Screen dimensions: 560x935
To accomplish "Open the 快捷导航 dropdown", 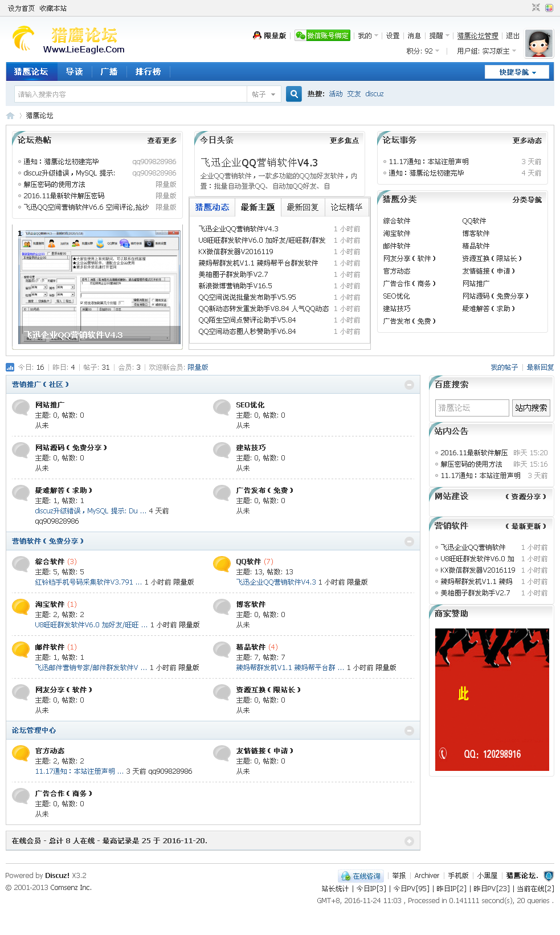I will point(517,72).
